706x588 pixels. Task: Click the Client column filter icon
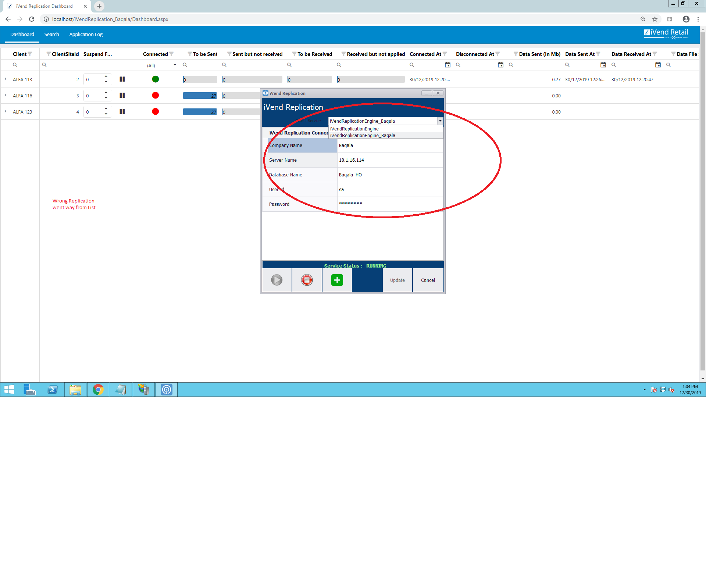click(30, 54)
